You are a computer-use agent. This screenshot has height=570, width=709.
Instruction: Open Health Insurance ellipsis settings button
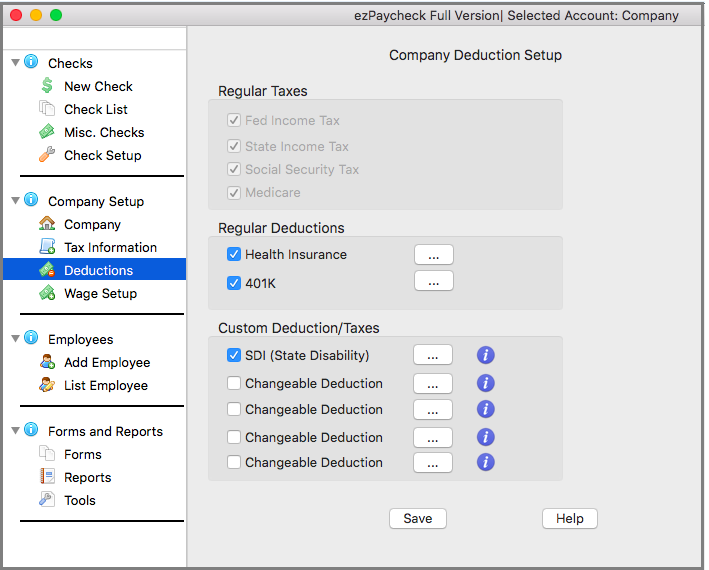click(433, 255)
